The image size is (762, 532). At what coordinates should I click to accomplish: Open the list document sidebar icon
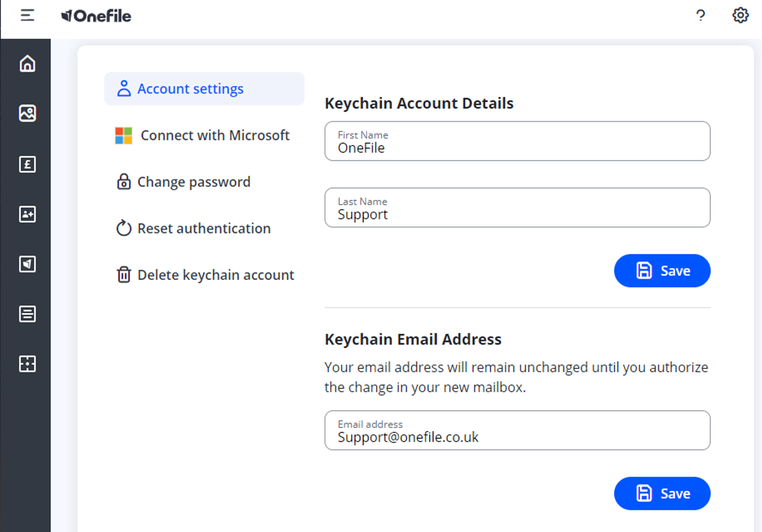click(27, 314)
